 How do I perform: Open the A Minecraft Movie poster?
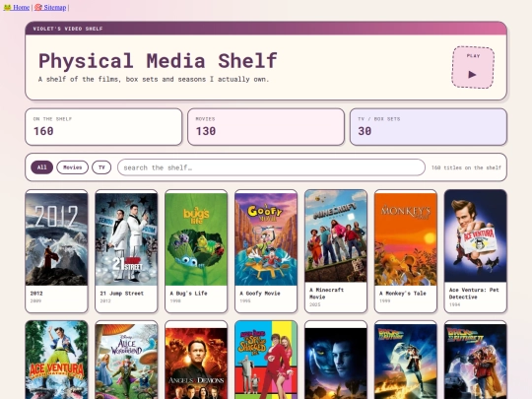point(336,235)
